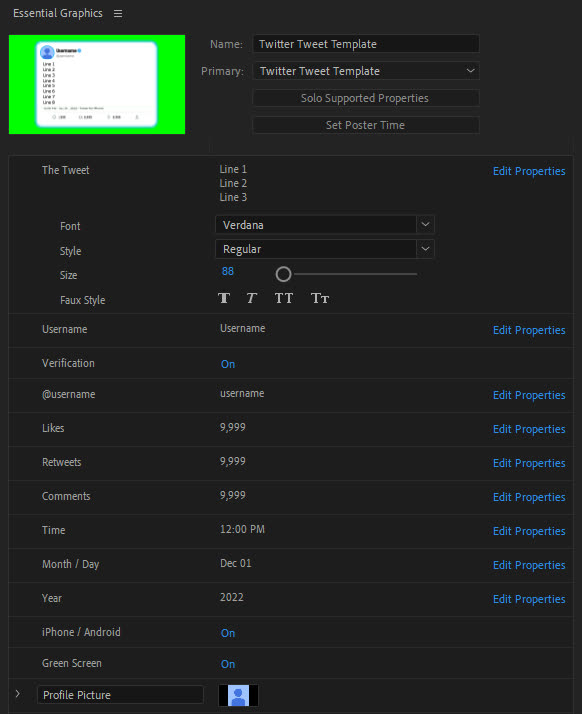Expand the Profile Picture group arrow
This screenshot has width=582, height=714.
(17, 694)
